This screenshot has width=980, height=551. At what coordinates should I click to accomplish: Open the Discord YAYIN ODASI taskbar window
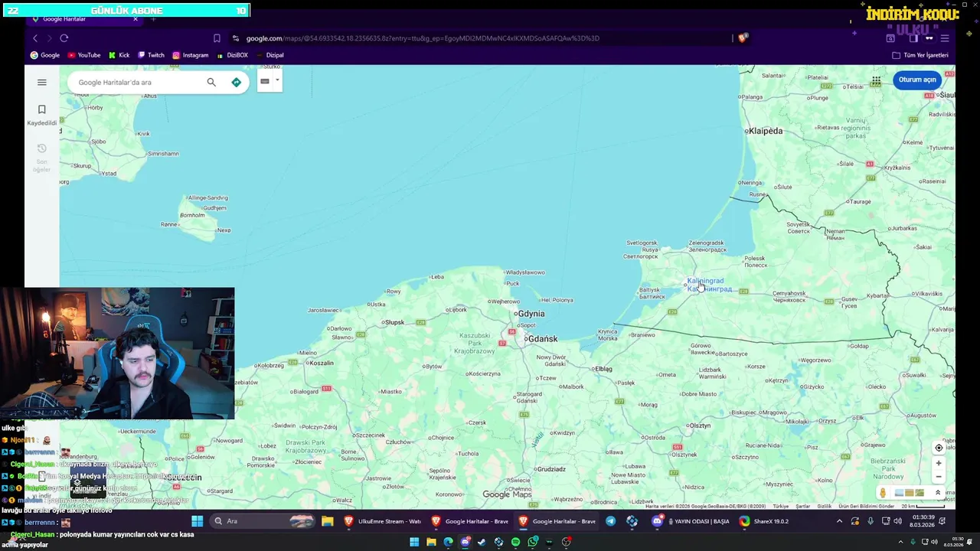tap(691, 521)
